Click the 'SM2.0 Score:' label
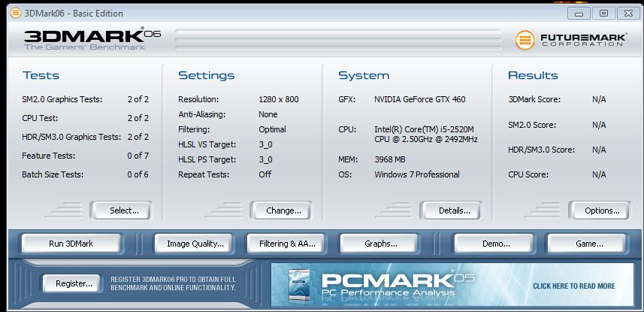 tap(532, 125)
